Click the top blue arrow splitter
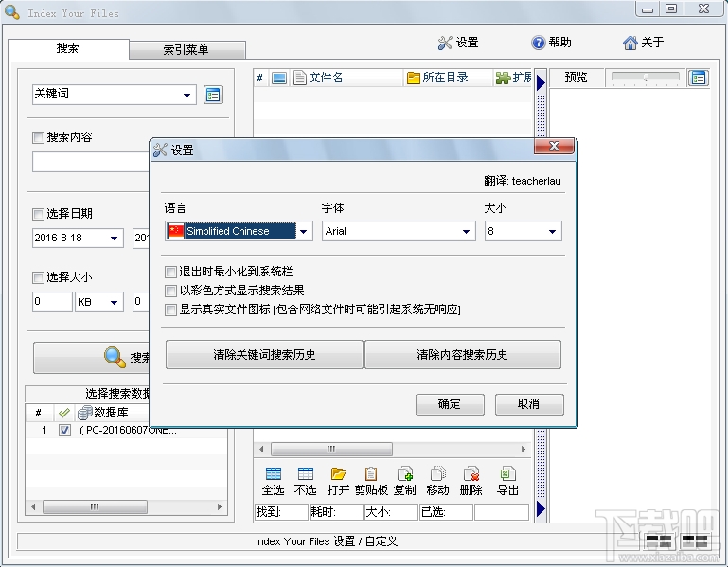The height and width of the screenshot is (567, 728). [541, 82]
